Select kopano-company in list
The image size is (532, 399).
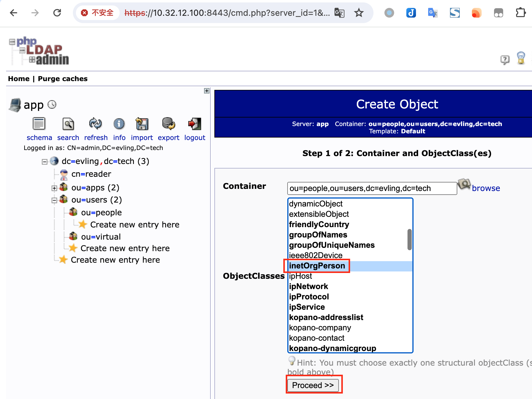350,328
